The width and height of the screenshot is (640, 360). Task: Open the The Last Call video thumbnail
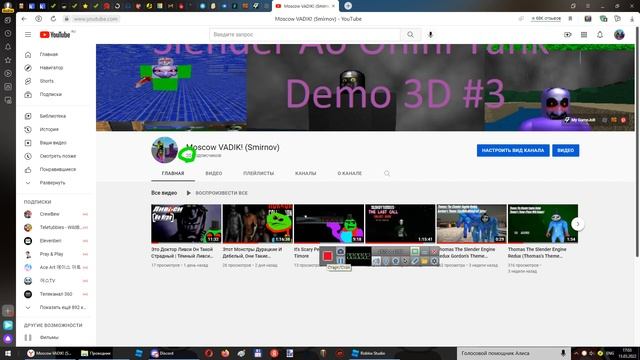coord(400,224)
